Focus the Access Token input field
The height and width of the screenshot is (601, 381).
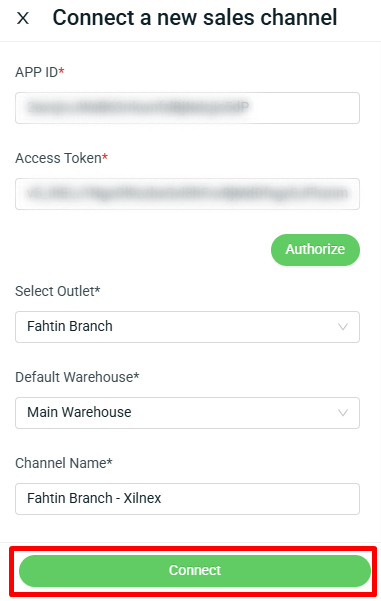[187, 194]
